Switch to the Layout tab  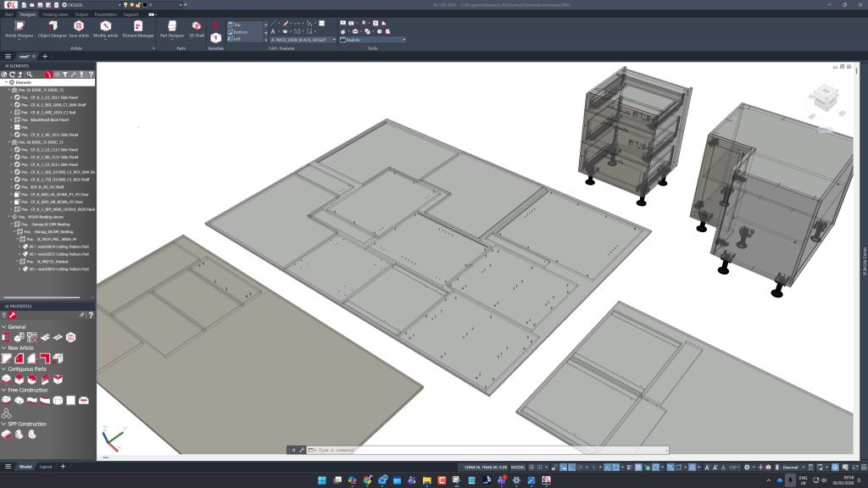[46, 467]
